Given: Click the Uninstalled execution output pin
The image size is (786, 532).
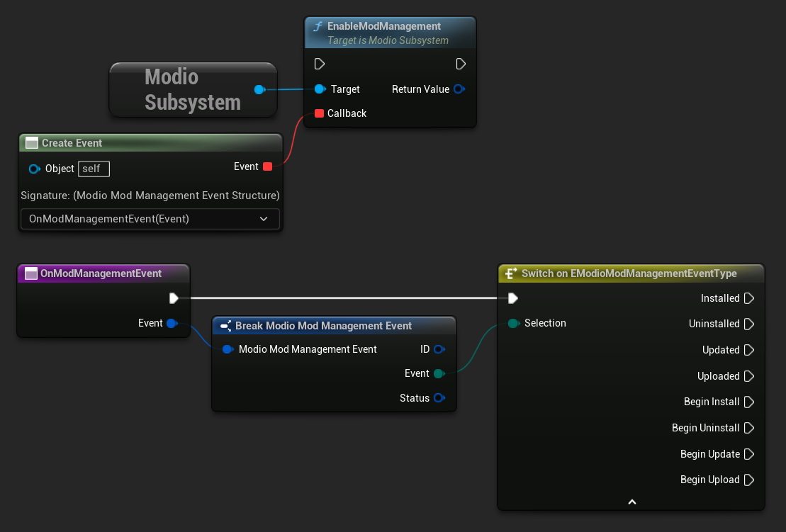Looking at the screenshot, I should point(749,324).
